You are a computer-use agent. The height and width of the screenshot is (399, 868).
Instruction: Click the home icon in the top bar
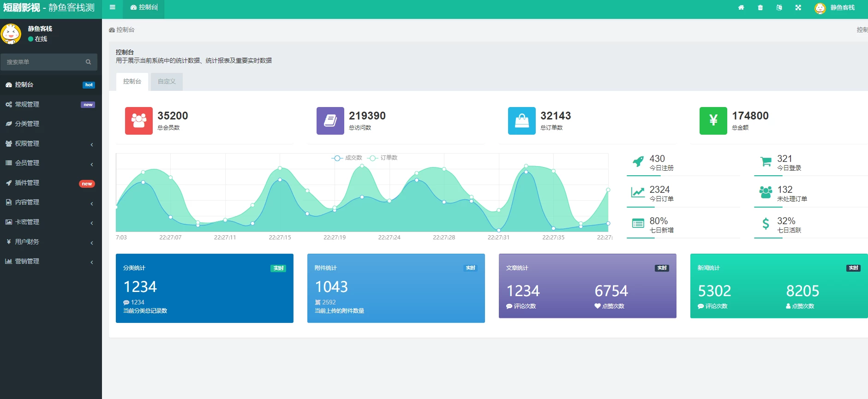741,7
